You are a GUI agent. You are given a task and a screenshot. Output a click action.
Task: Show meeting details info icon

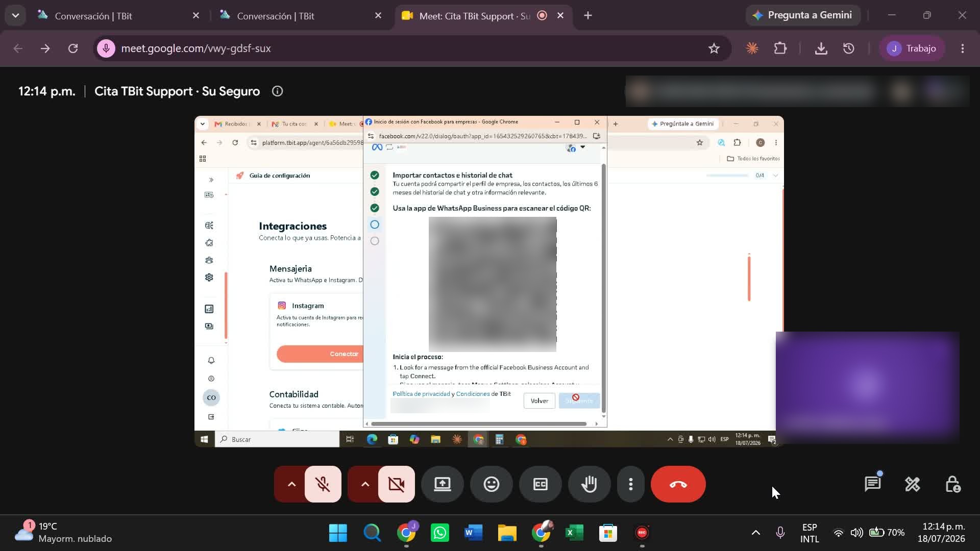[x=277, y=91]
